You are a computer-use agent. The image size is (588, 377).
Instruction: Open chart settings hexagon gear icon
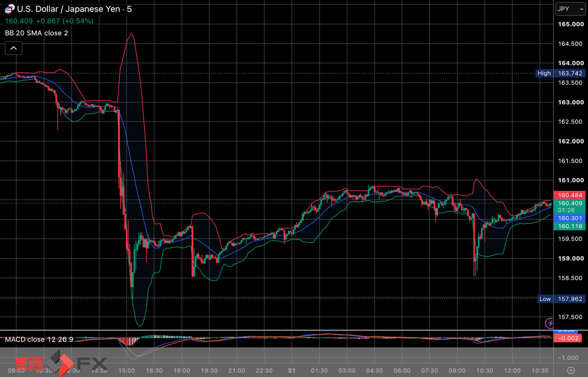tap(571, 370)
